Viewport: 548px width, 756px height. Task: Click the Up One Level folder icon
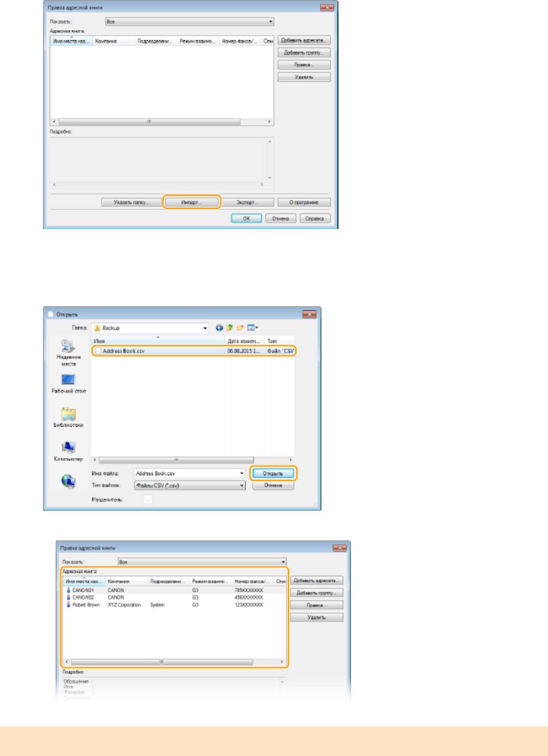point(230,328)
